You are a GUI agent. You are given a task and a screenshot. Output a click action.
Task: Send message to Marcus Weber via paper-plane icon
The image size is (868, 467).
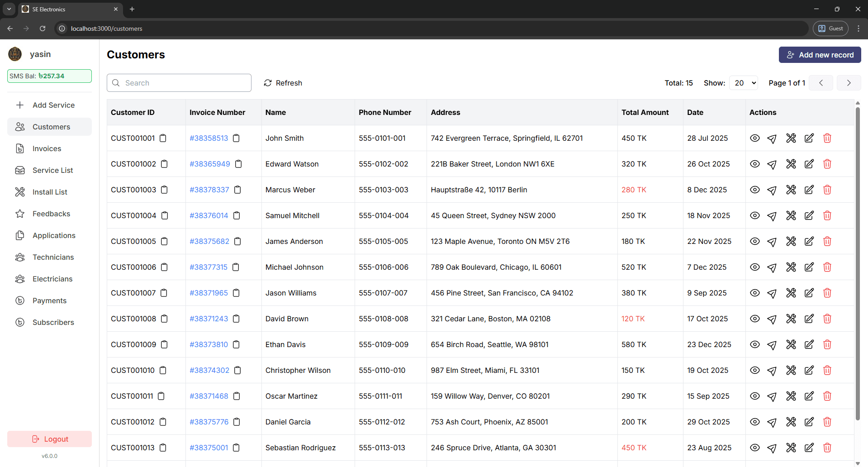[772, 190]
